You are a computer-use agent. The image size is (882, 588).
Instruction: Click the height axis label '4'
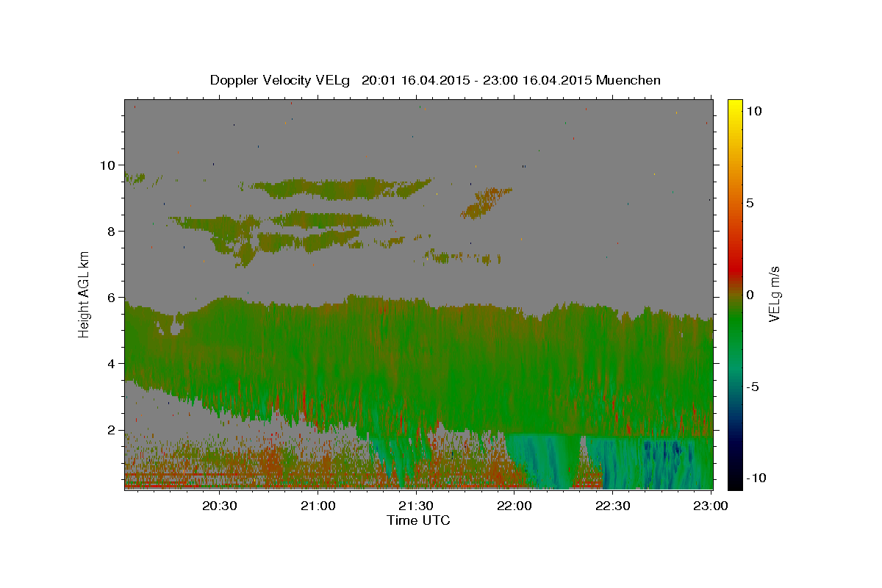(x=112, y=364)
